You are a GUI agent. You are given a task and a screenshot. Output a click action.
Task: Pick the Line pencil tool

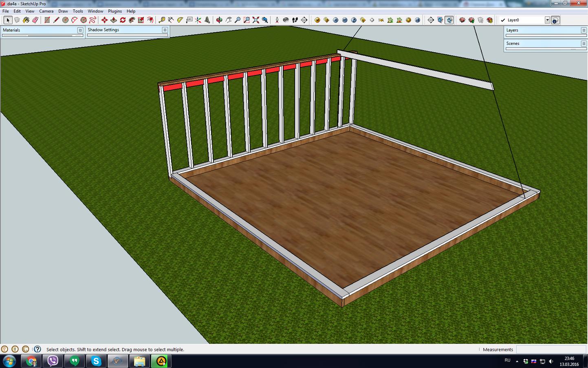tap(56, 20)
